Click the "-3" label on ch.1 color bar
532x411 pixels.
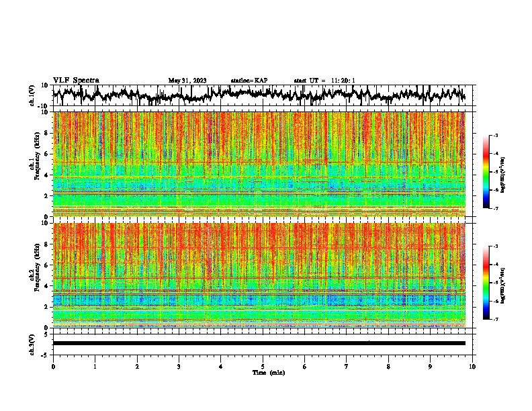pos(495,135)
